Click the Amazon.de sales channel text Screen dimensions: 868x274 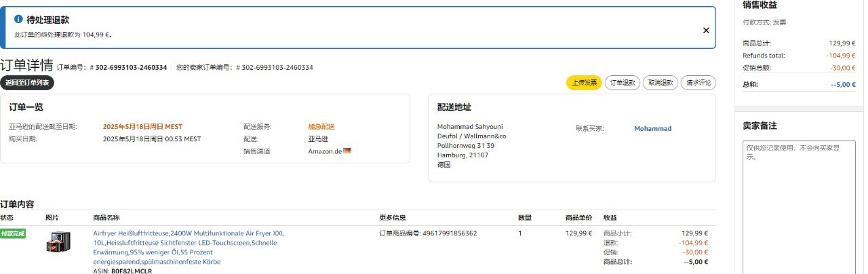[325, 151]
